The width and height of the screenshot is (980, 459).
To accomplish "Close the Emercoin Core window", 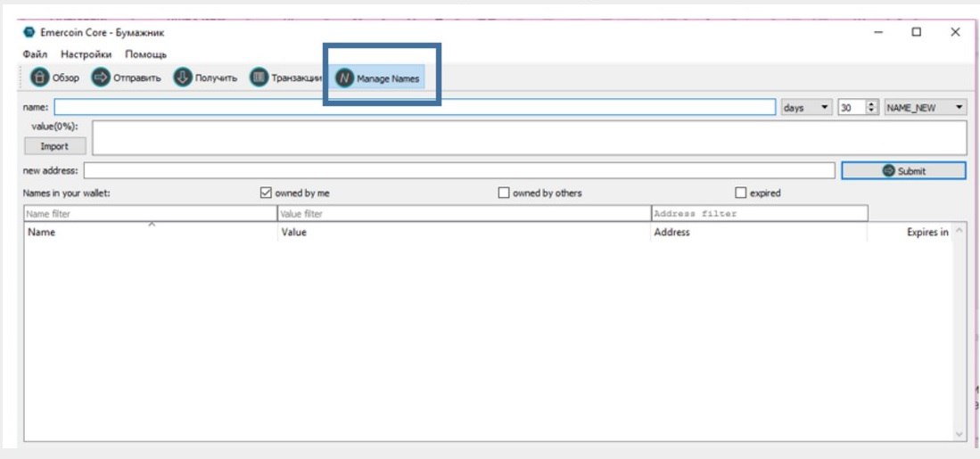I will [955, 32].
